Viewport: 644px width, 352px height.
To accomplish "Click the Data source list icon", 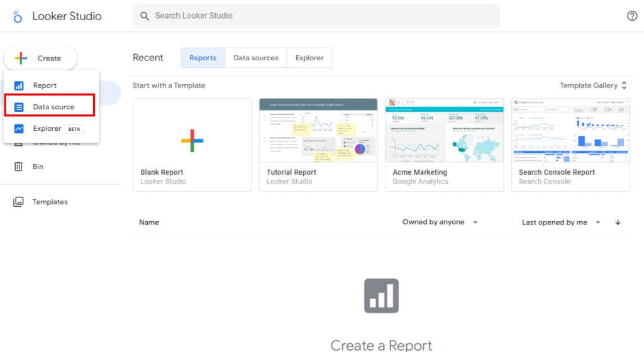I will coord(19,107).
